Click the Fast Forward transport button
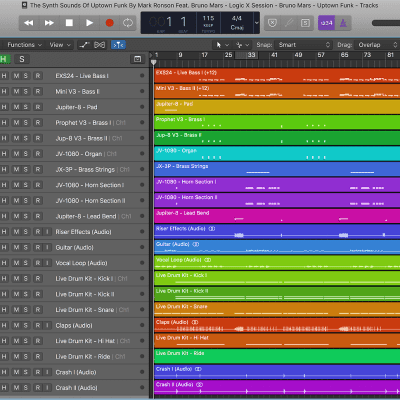The width and height of the screenshot is (400, 400). click(x=49, y=23)
